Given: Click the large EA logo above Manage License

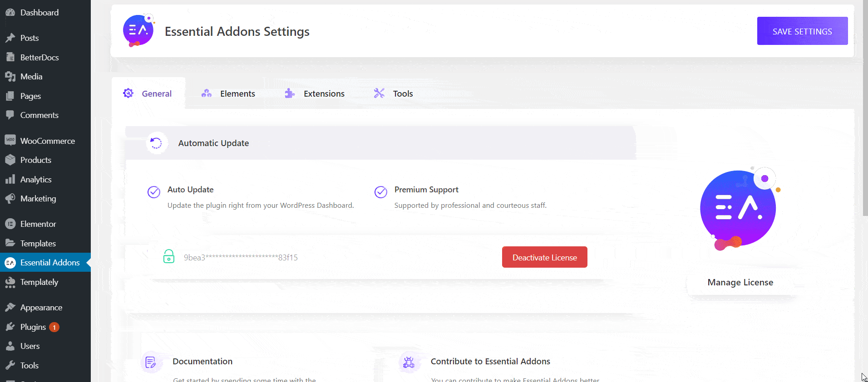Looking at the screenshot, I should pyautogui.click(x=740, y=209).
